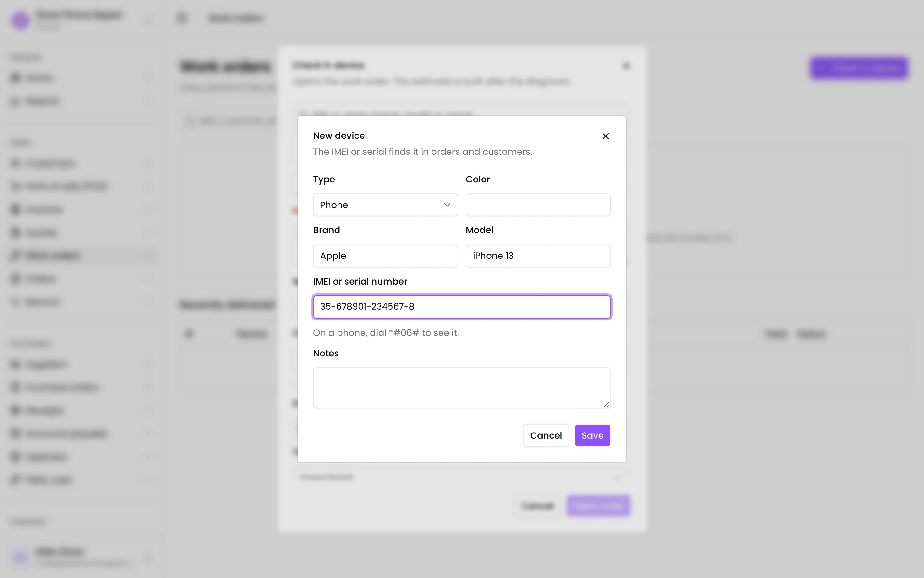Screen dimensions: 924x578
Task: Save the new device
Action: [x=592, y=435]
